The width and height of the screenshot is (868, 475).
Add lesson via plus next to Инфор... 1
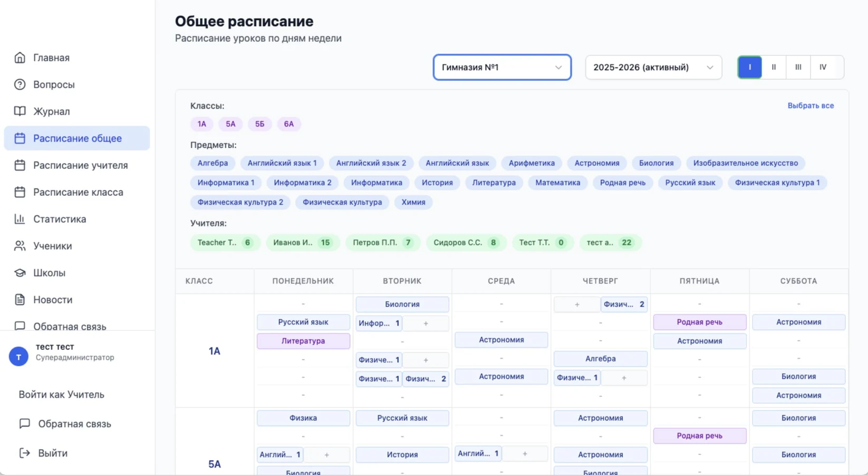(426, 323)
